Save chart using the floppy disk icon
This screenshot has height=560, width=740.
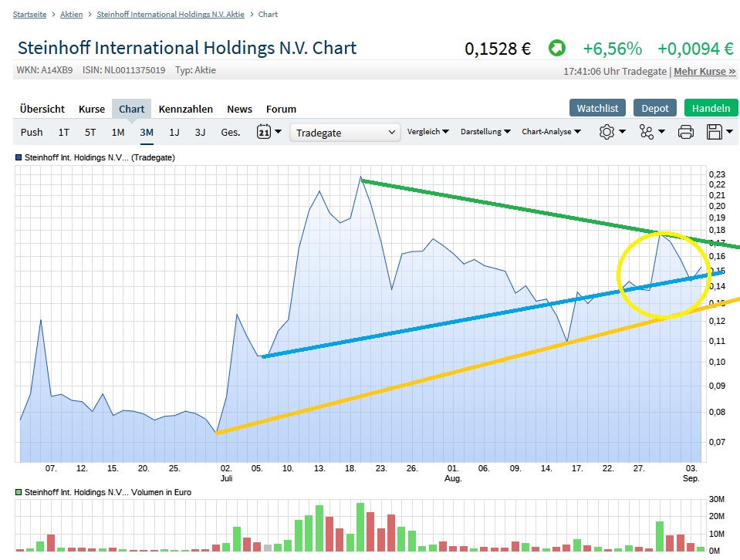pos(714,132)
